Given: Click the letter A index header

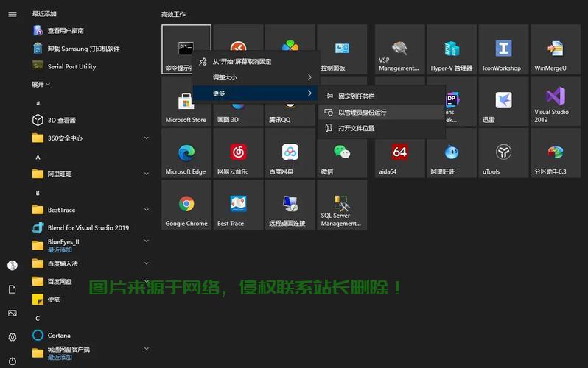Looking at the screenshot, I should point(38,157).
